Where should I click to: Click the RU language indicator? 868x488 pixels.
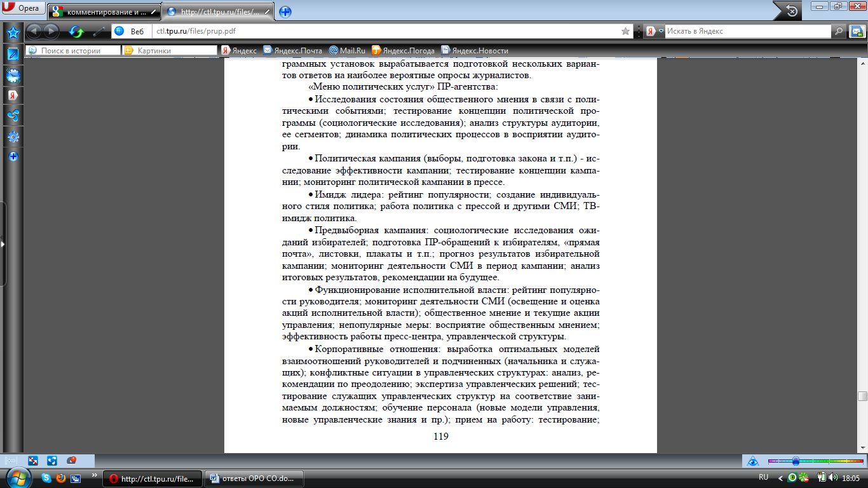click(763, 477)
